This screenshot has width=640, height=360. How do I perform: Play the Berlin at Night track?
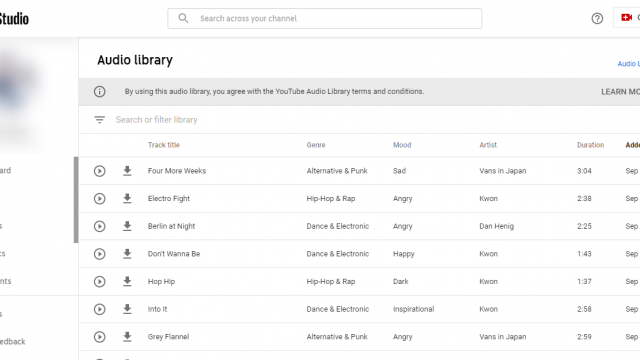[100, 226]
